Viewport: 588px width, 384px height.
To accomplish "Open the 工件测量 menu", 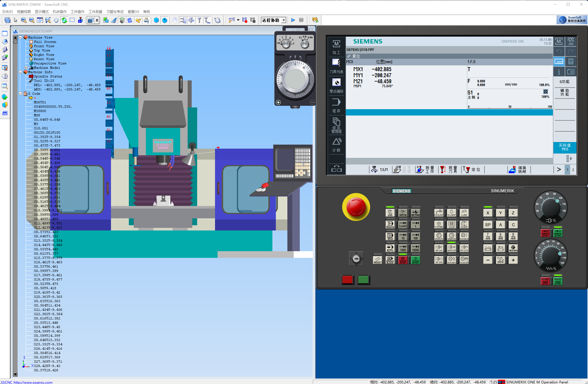I will [x=95, y=12].
